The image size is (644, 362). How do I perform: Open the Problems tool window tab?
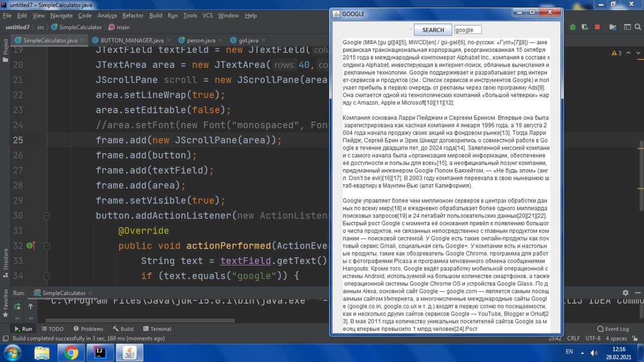coord(88,329)
